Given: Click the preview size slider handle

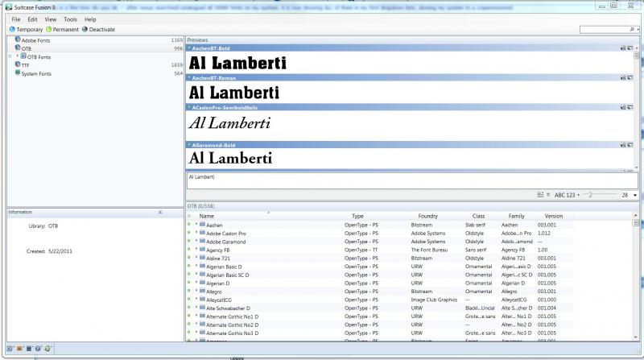Looking at the screenshot, I should [590, 195].
